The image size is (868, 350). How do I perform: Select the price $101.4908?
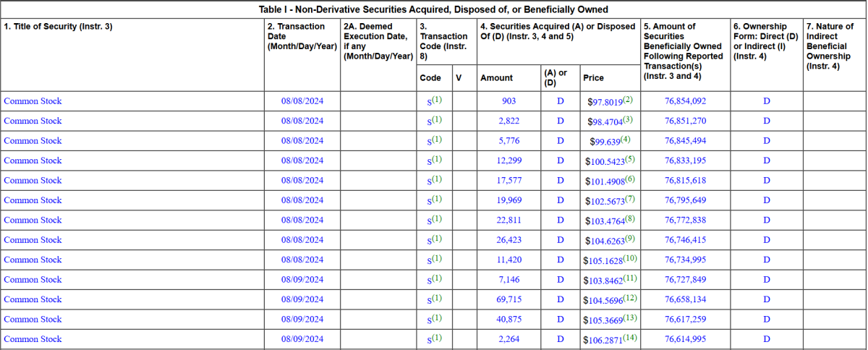605,182
